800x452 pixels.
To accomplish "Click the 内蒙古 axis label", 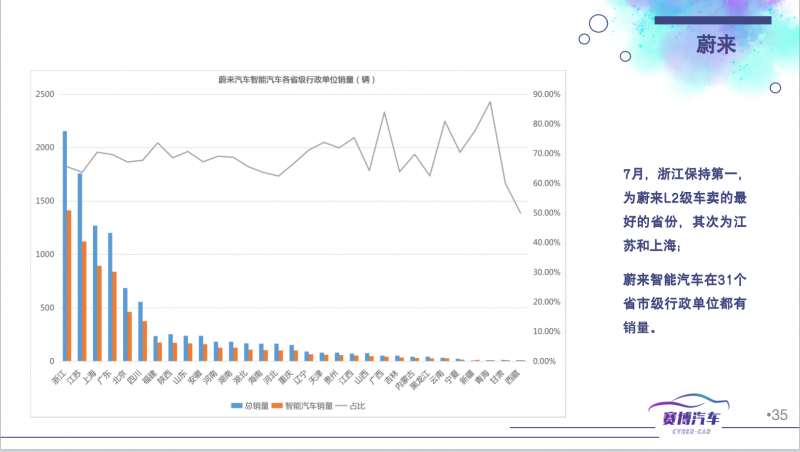I will (x=404, y=380).
